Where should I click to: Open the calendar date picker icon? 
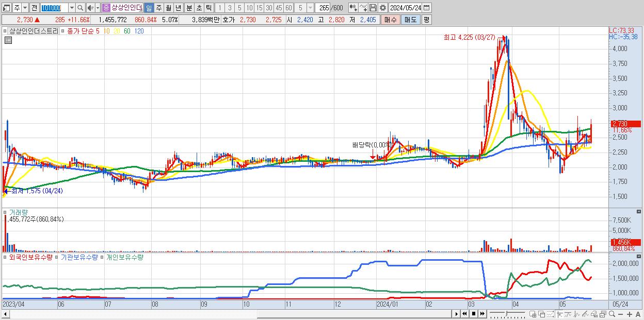427,8
